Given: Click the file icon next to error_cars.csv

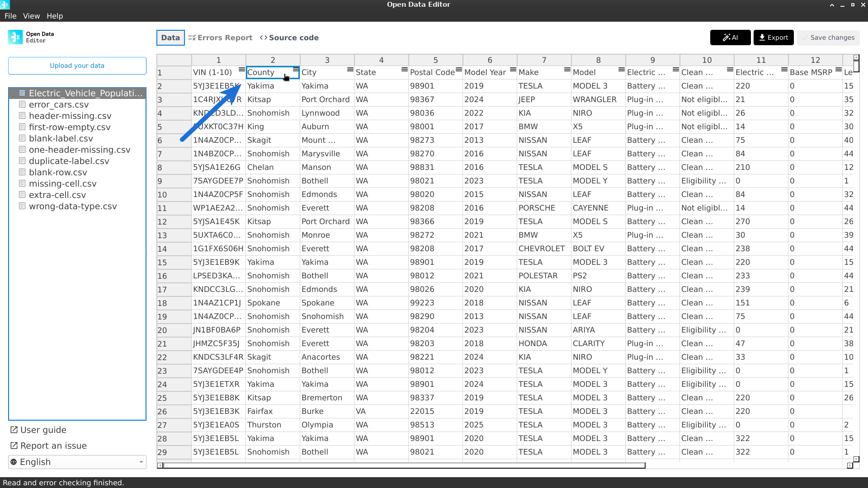Looking at the screenshot, I should click(22, 104).
